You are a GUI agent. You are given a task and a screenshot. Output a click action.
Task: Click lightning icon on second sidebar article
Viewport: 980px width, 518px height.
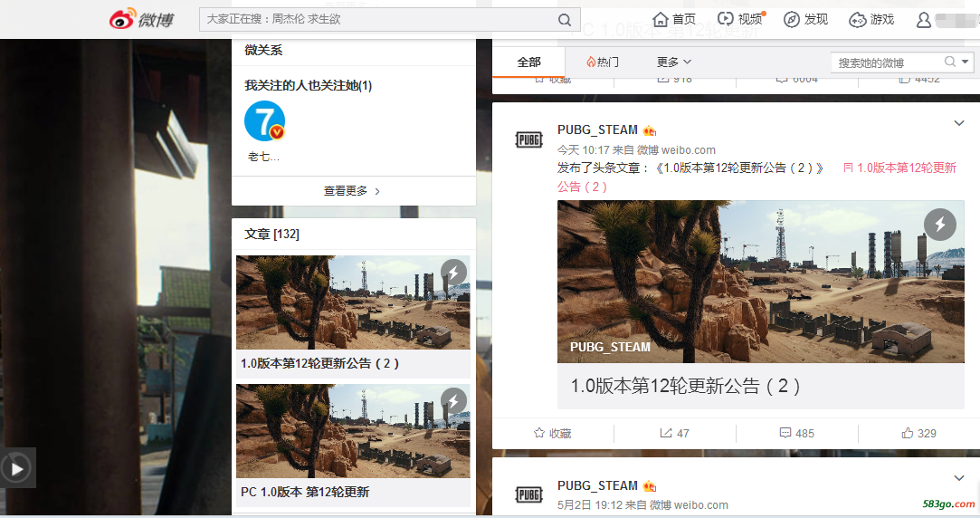pos(453,401)
